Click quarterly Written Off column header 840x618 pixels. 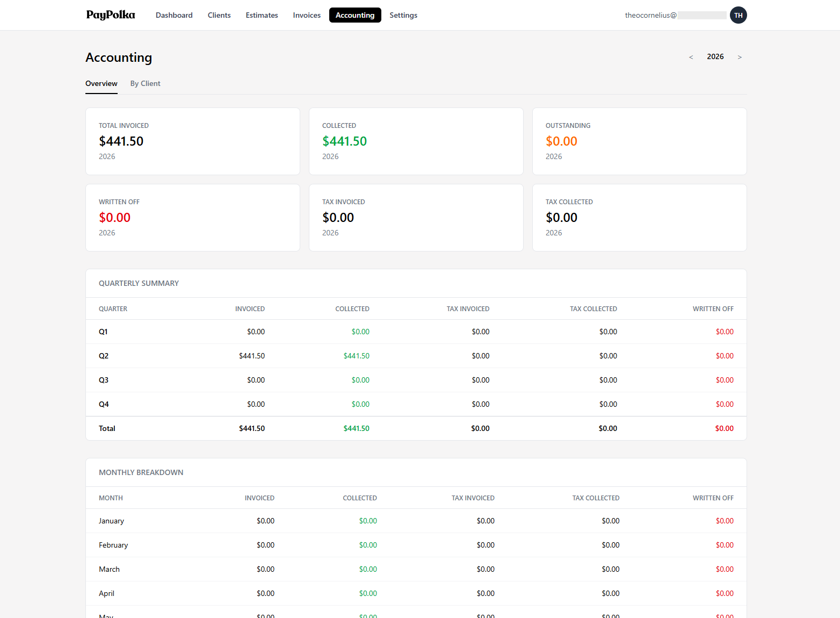(x=713, y=309)
